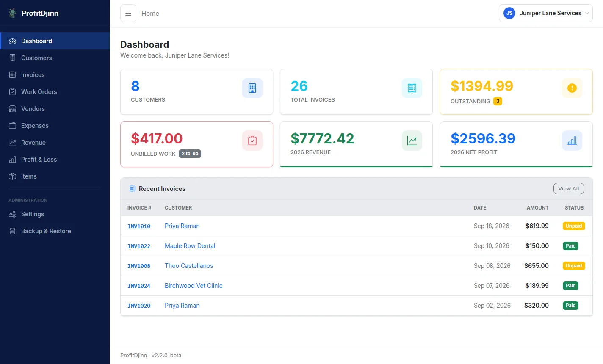Viewport: 603px width, 364px height.
Task: Click the AMOUNT column header
Action: 537,208
